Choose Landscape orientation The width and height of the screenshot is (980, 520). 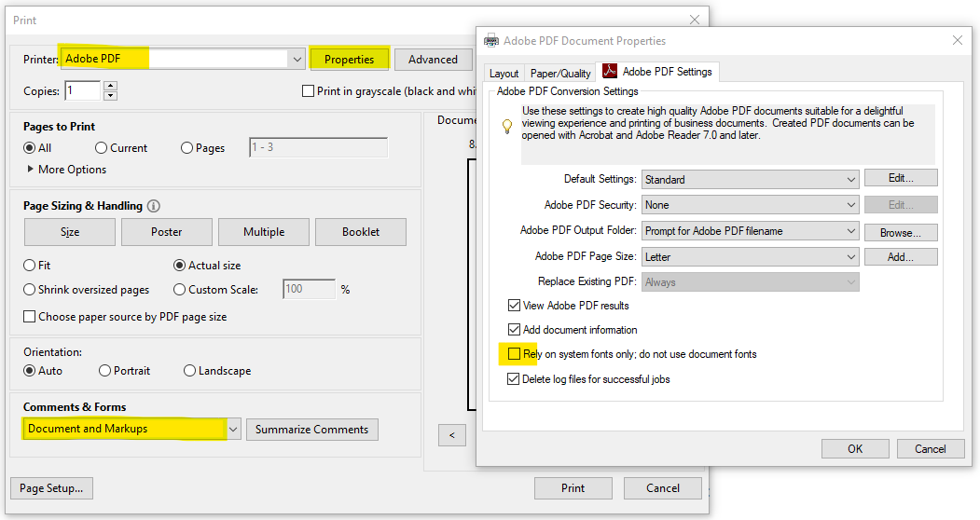point(190,371)
